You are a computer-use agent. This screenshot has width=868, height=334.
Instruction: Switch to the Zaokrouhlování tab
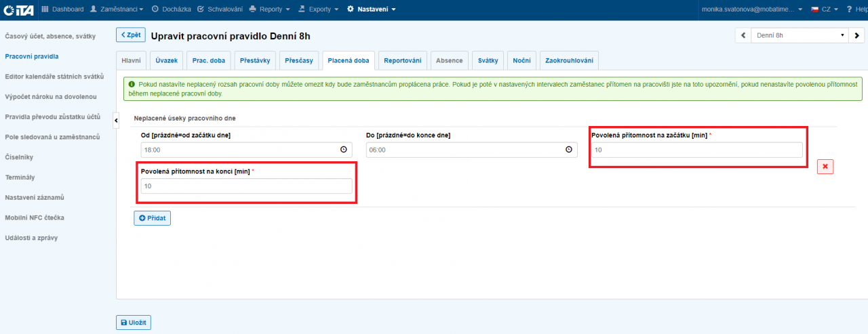pyautogui.click(x=569, y=60)
